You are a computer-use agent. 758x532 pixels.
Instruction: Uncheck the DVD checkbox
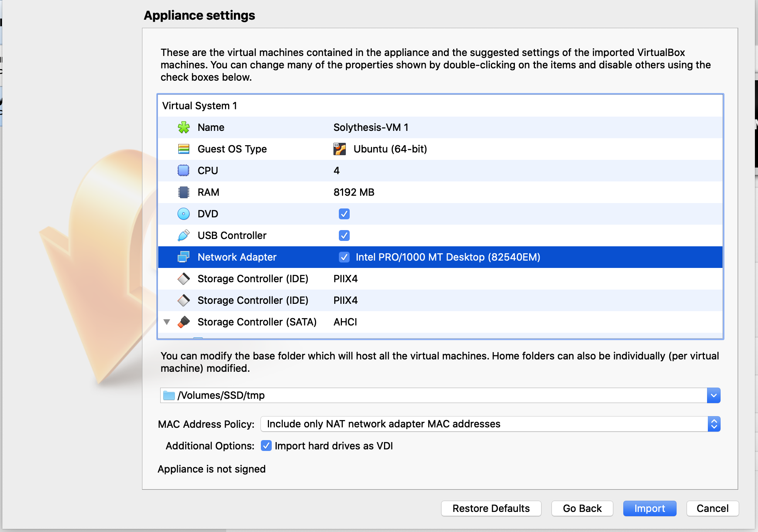click(344, 214)
